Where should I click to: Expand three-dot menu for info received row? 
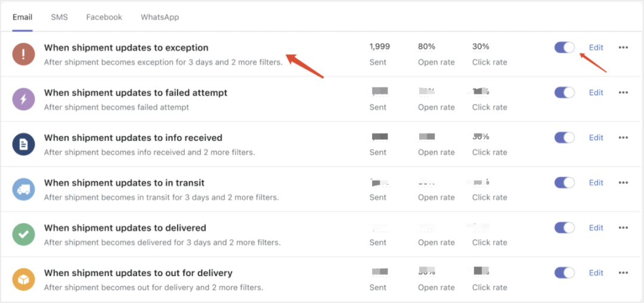pyautogui.click(x=623, y=138)
